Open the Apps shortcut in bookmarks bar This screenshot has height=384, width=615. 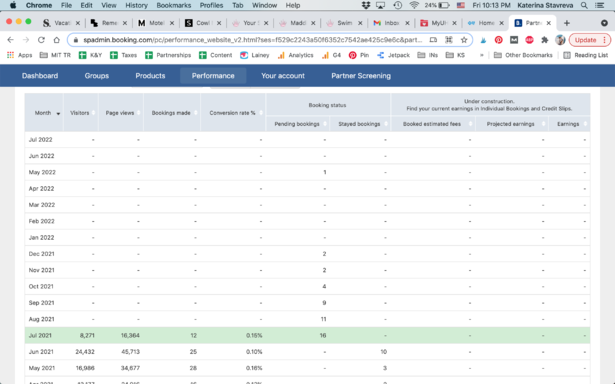click(x=20, y=55)
